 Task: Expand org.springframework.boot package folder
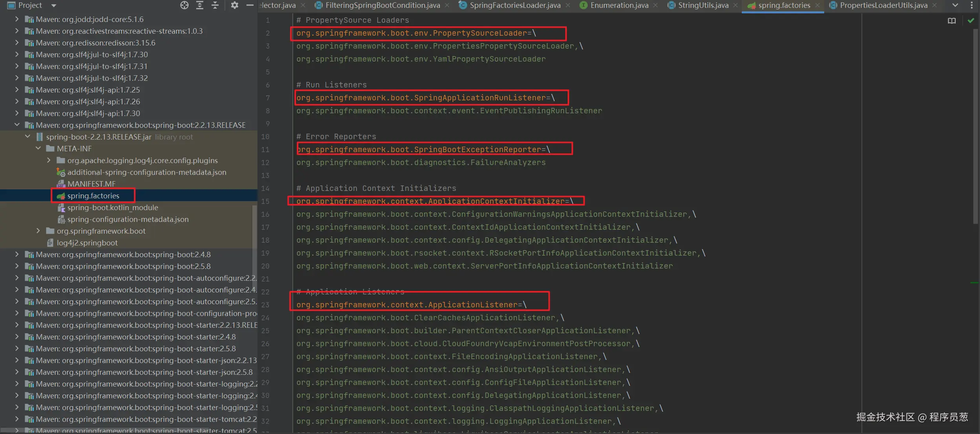point(38,231)
